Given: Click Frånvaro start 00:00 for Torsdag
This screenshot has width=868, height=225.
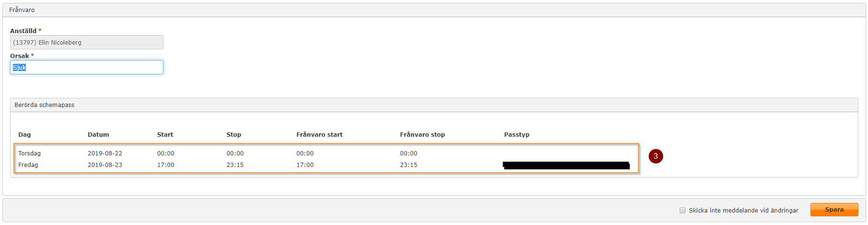Looking at the screenshot, I should coord(305,154).
